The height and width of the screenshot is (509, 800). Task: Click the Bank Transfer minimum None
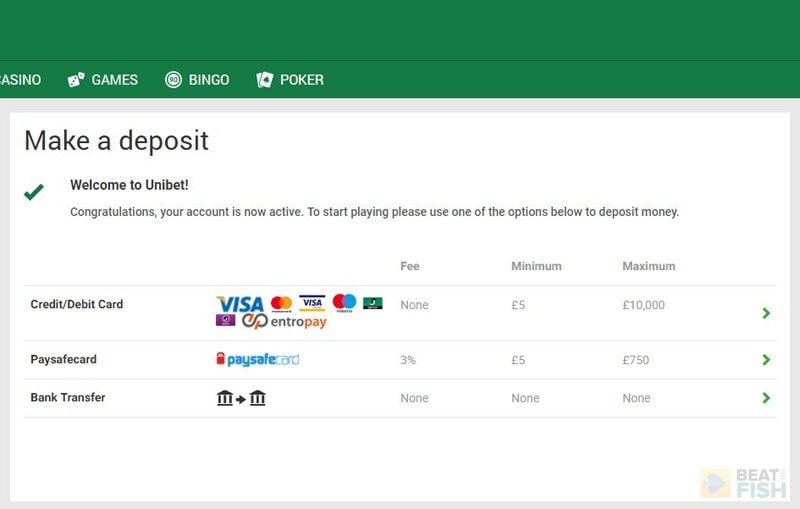point(526,398)
